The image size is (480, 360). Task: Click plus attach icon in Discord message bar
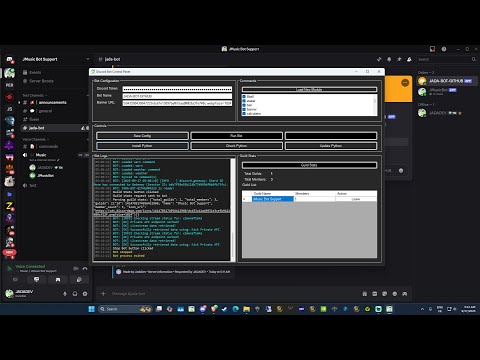click(103, 294)
